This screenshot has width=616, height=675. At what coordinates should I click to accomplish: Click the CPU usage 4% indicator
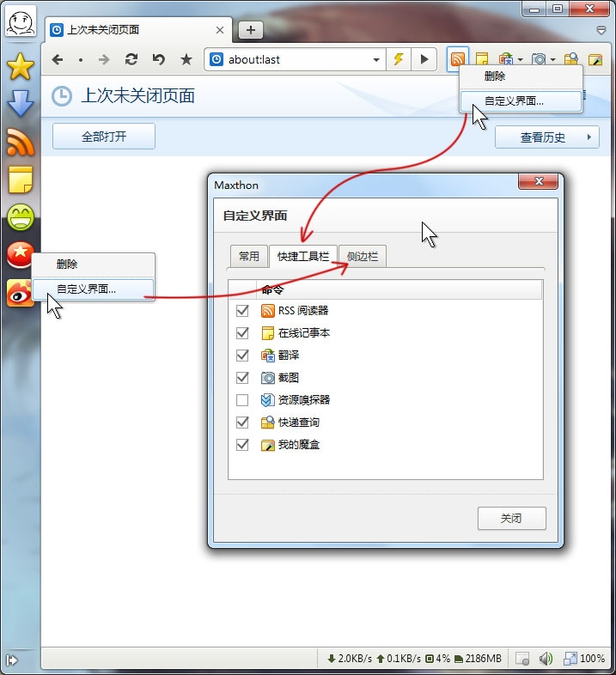[x=437, y=659]
